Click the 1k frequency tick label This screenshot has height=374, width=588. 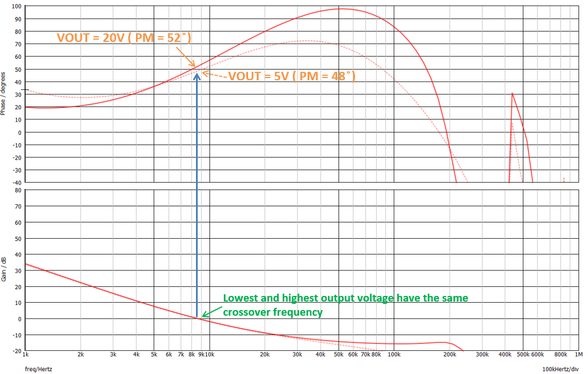25,355
